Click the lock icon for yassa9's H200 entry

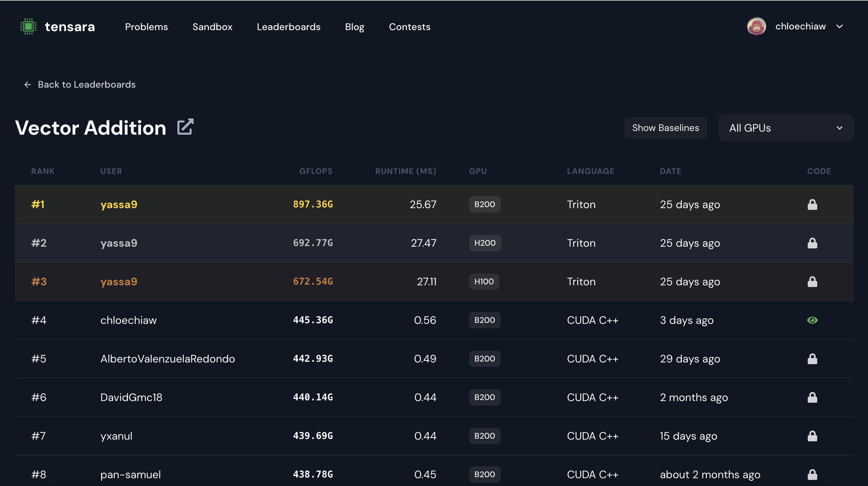[x=812, y=243]
